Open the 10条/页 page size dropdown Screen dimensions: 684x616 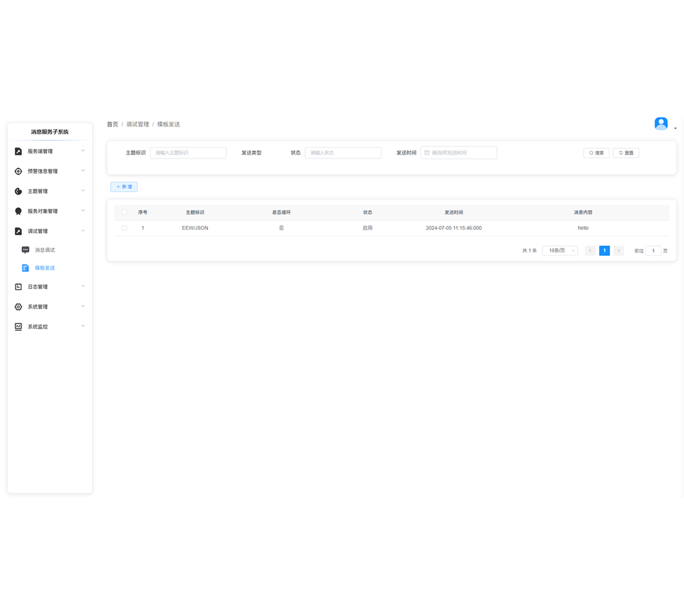560,251
